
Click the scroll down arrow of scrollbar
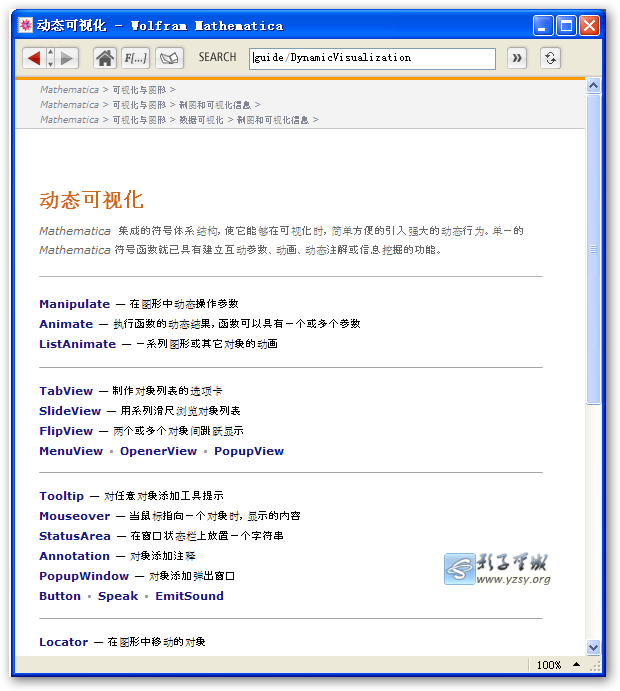click(x=593, y=647)
